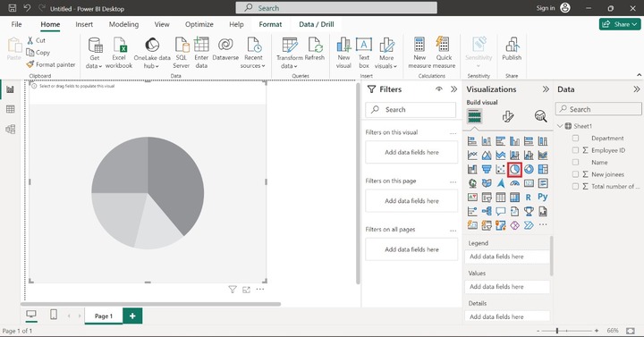Pick the gauge visual icon
This screenshot has width=644, height=337.
pyautogui.click(x=514, y=183)
